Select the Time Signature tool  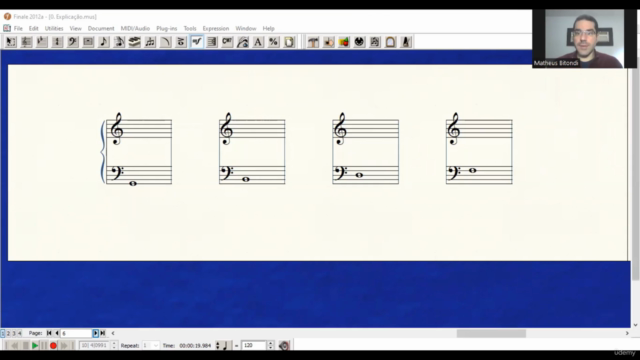click(x=57, y=42)
